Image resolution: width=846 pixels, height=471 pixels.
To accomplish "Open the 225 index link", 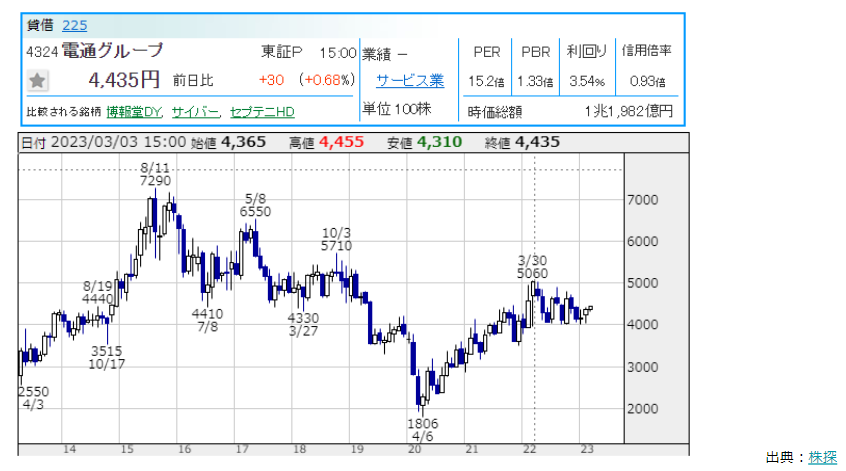I will pyautogui.click(x=74, y=26).
